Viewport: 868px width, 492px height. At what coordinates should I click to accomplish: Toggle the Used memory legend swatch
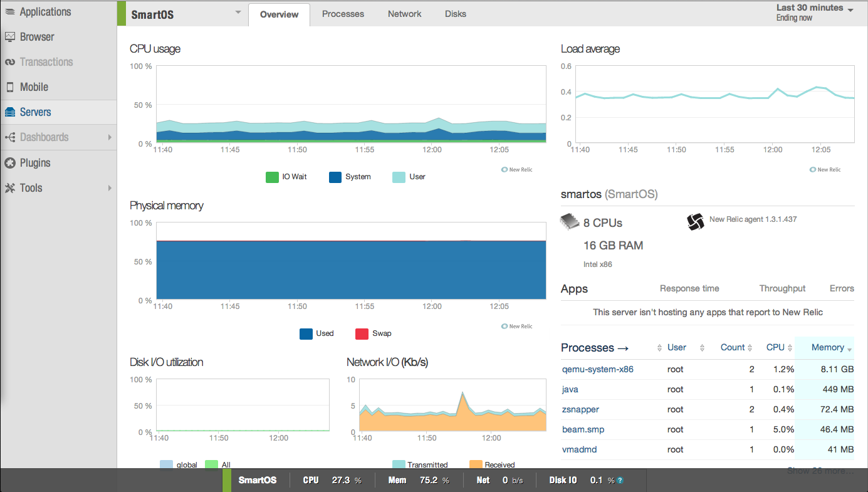[306, 333]
